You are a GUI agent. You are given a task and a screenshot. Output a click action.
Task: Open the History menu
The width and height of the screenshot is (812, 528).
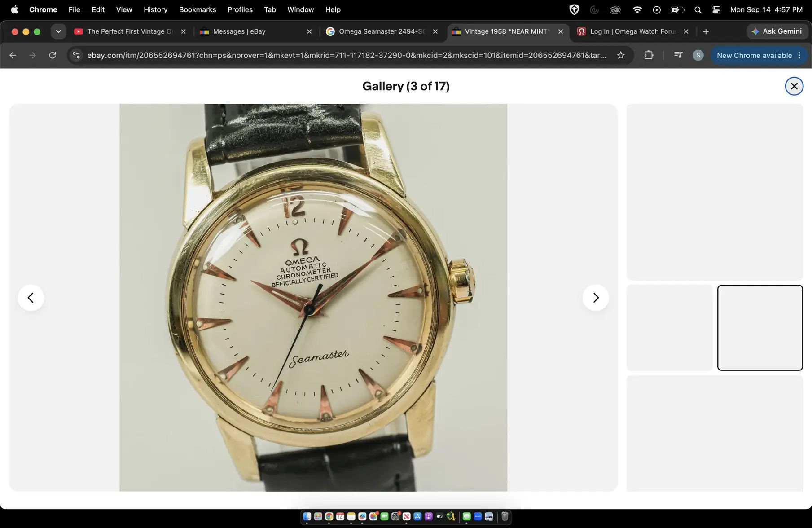pyautogui.click(x=155, y=9)
